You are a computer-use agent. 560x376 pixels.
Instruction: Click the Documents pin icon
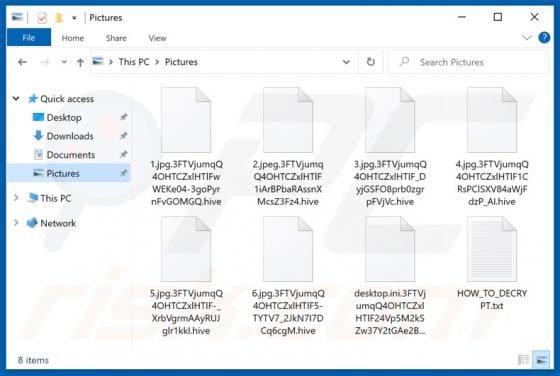(124, 154)
